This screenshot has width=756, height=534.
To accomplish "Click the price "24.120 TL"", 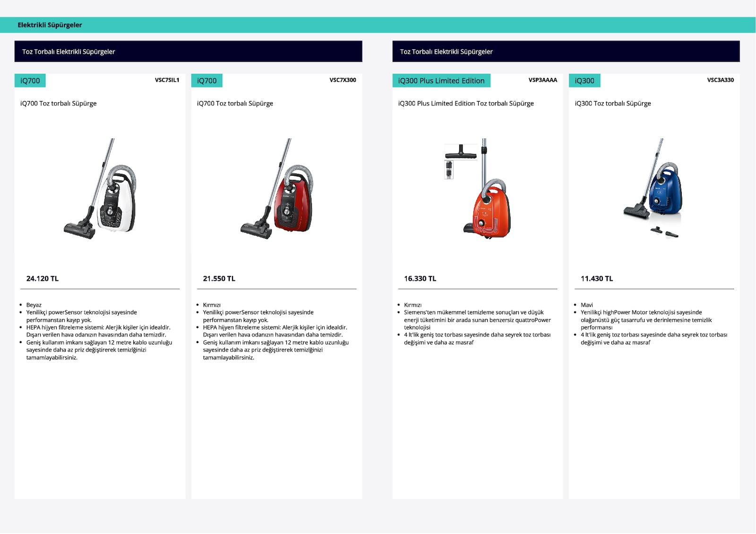I will click(43, 279).
